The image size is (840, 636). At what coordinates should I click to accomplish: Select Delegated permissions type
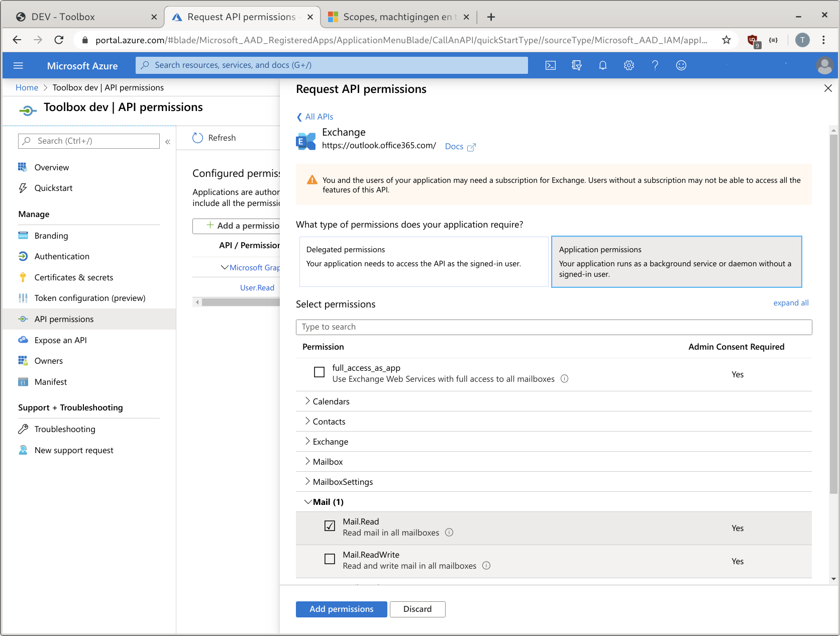(424, 262)
